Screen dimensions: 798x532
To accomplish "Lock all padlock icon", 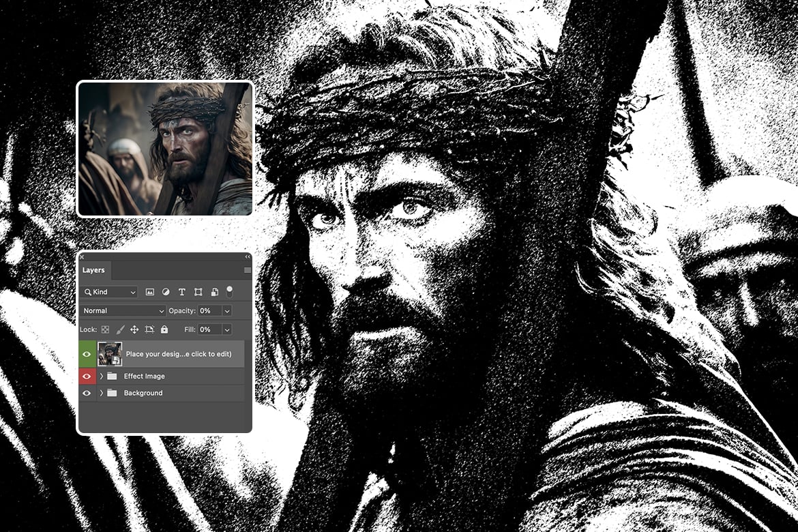I will (x=164, y=329).
